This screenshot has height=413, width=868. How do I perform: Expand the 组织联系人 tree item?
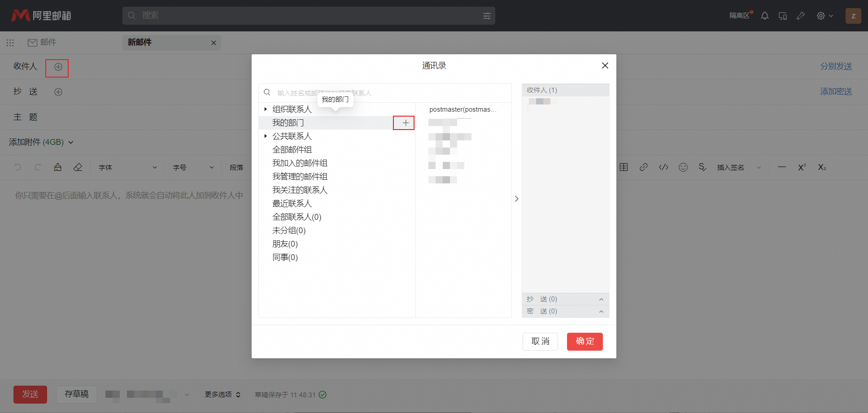(x=266, y=109)
